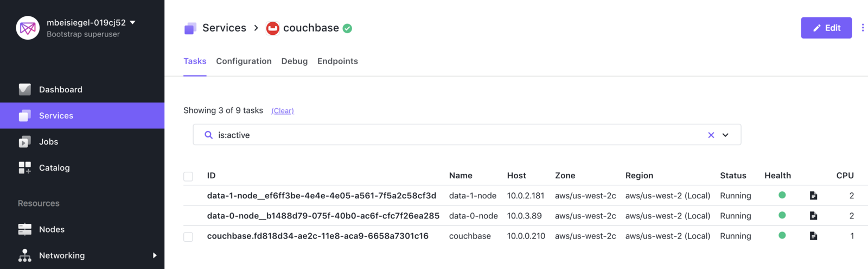Image resolution: width=868 pixels, height=269 pixels.
Task: Select the Nodes server icon
Action: coord(25,229)
